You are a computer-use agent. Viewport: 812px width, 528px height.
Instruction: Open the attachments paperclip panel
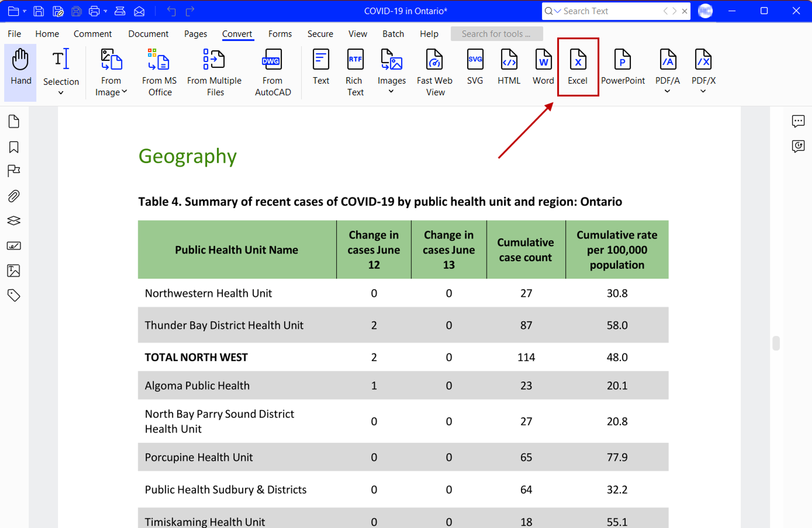click(x=14, y=196)
